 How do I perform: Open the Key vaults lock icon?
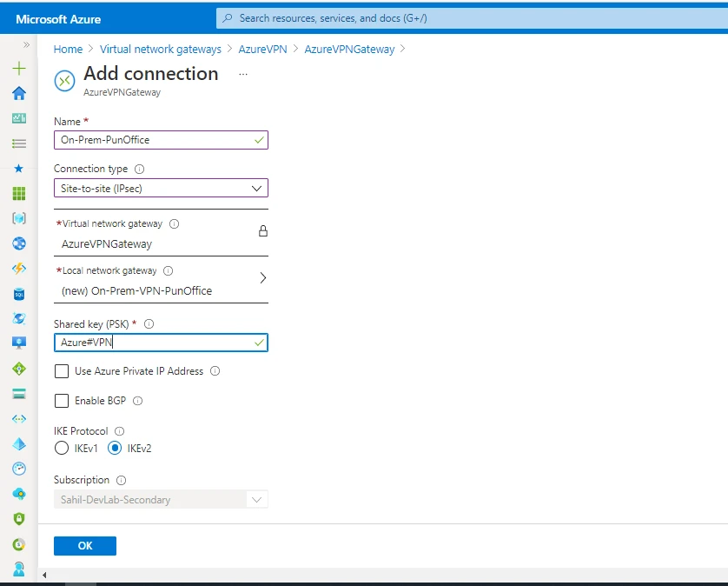pos(19,517)
